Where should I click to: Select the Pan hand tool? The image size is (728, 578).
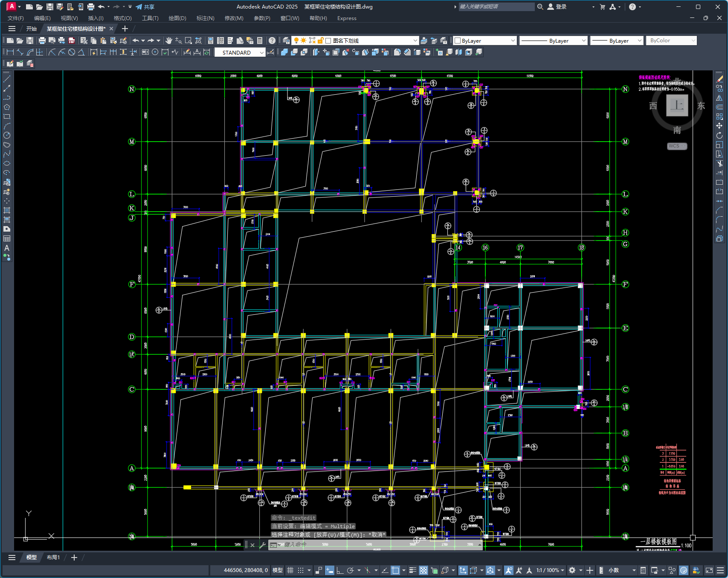pos(168,41)
